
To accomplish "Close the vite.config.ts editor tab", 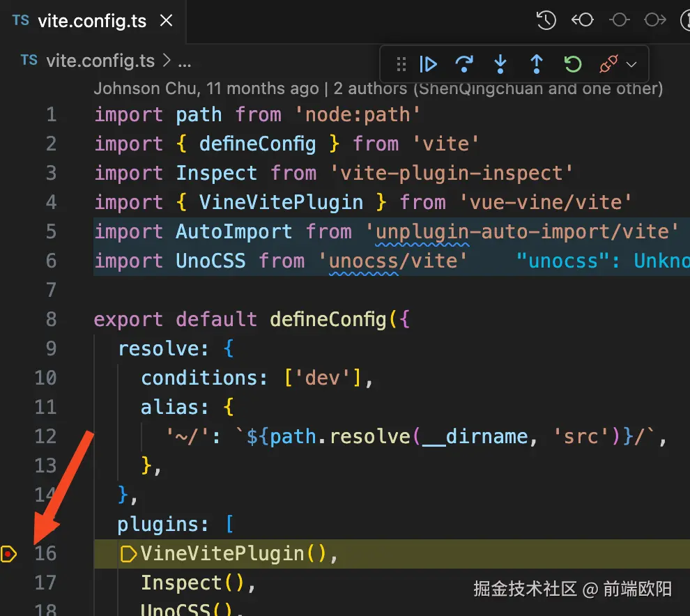I will pyautogui.click(x=167, y=20).
